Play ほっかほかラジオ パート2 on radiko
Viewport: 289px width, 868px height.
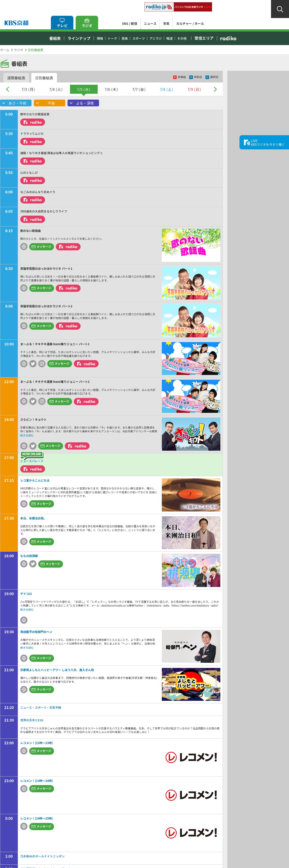68,326
